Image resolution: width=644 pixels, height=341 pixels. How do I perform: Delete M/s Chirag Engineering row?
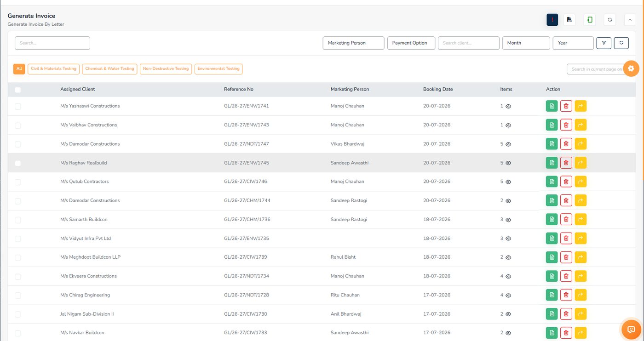point(566,295)
